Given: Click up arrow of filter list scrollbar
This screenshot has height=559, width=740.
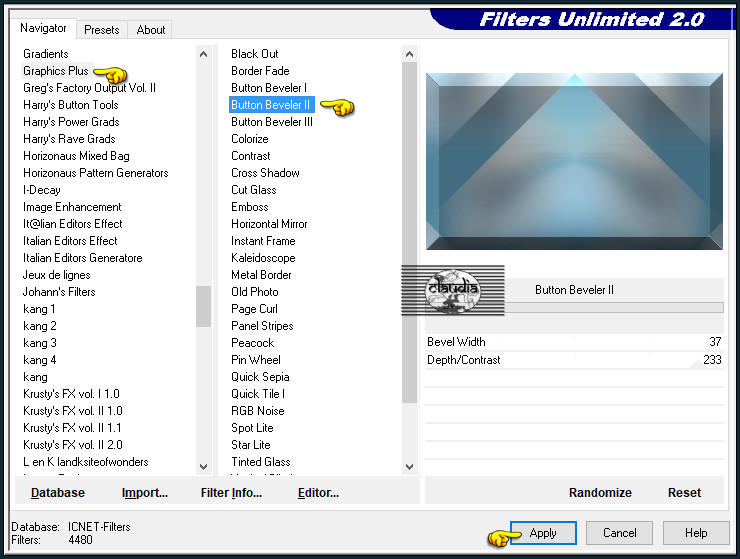Looking at the screenshot, I should pos(409,54).
